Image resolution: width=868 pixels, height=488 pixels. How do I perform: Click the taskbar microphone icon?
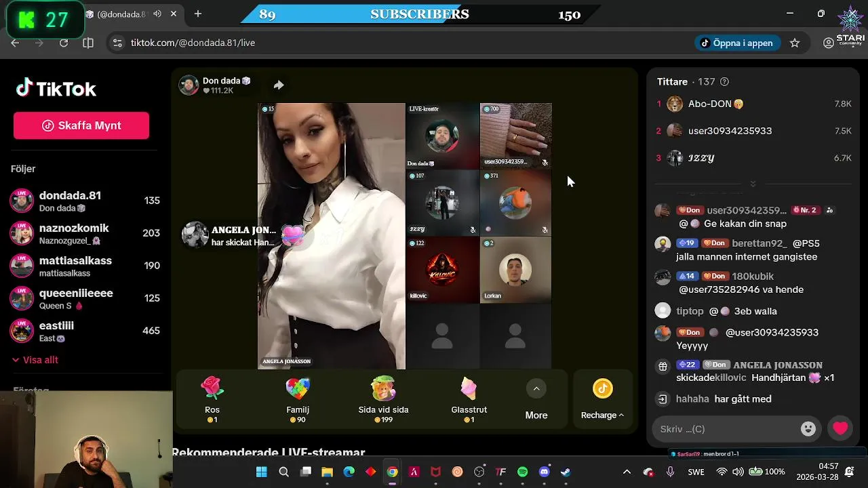tap(670, 472)
